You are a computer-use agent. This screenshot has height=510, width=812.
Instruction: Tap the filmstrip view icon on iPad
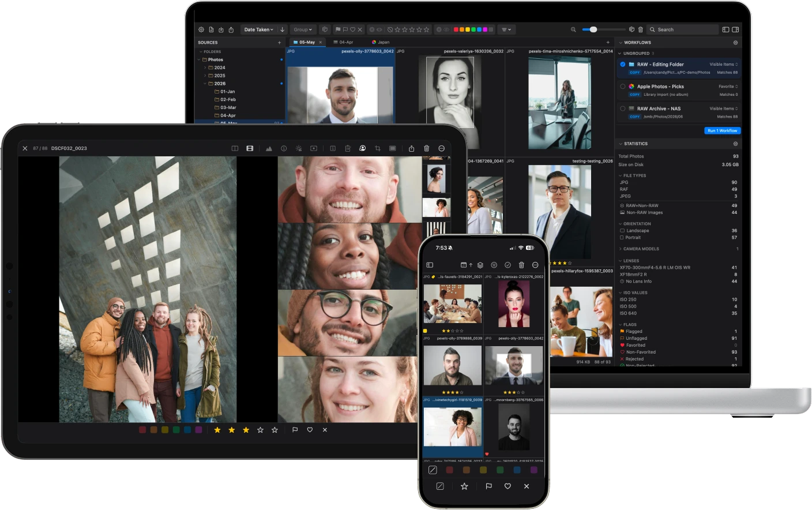click(x=250, y=148)
